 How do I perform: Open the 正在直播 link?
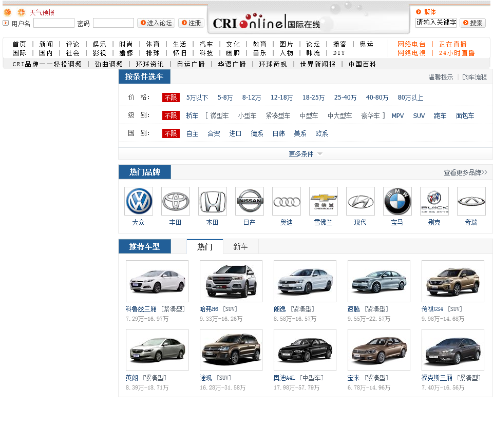tap(453, 44)
